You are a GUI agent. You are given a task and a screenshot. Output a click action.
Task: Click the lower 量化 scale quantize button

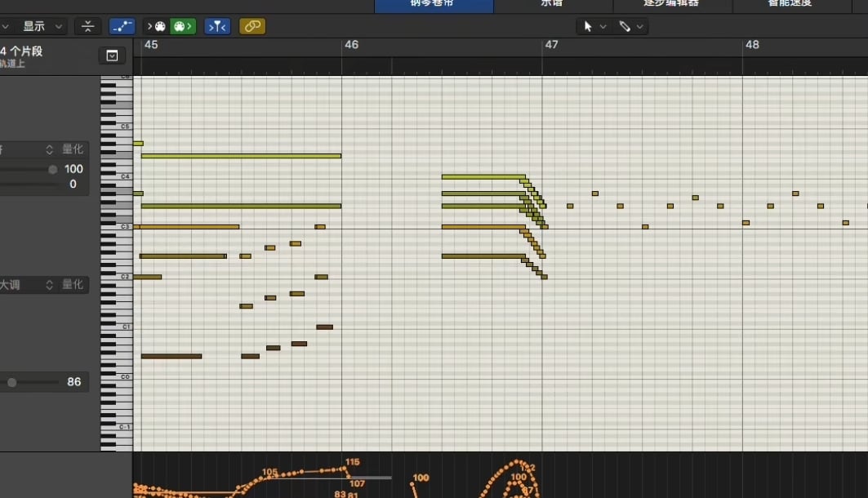73,284
